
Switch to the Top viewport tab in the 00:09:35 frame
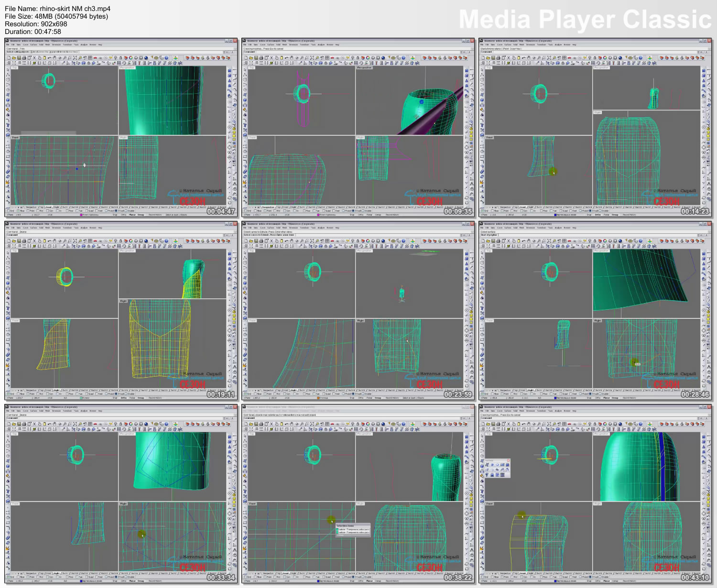pos(278,207)
